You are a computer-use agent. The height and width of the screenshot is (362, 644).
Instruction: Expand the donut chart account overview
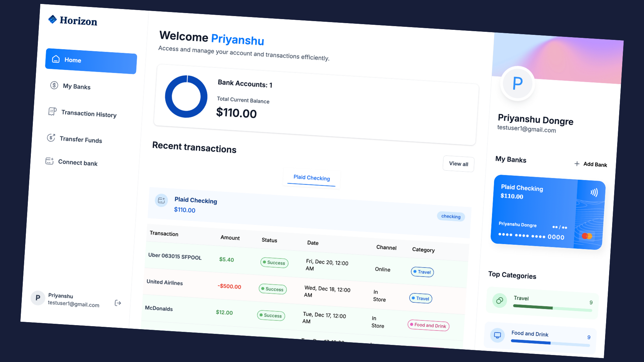click(x=186, y=97)
